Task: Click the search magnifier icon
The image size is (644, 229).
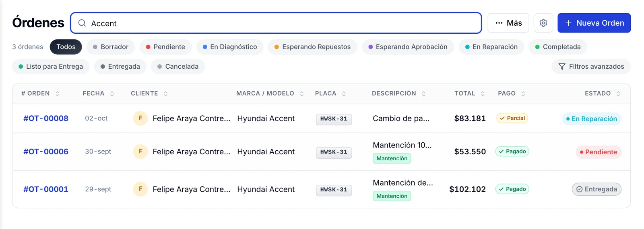Action: (82, 23)
